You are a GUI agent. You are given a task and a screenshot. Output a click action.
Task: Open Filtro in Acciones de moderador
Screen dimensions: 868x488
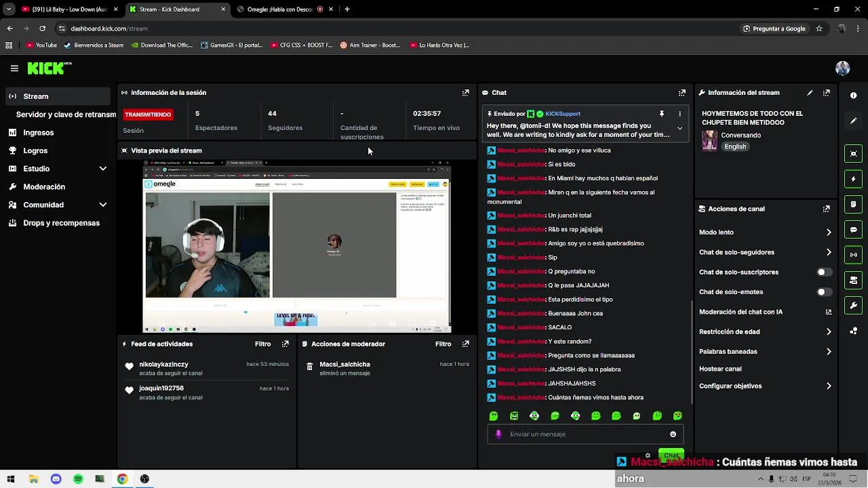tap(443, 344)
